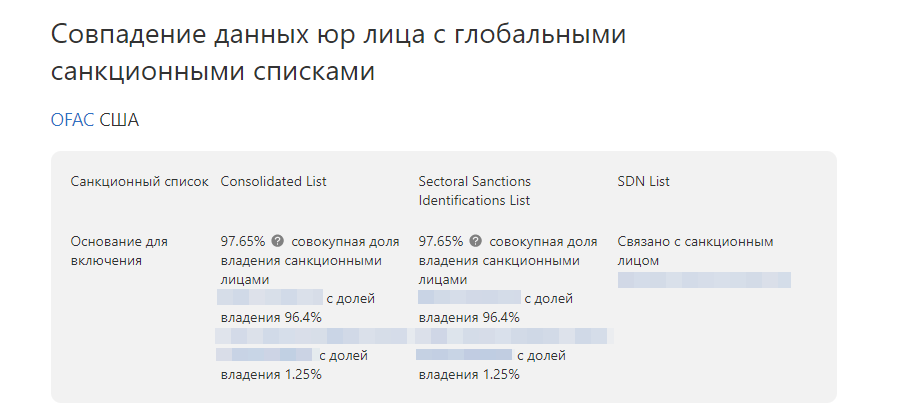Open the OFAC link
The image size is (905, 419).
point(72,120)
